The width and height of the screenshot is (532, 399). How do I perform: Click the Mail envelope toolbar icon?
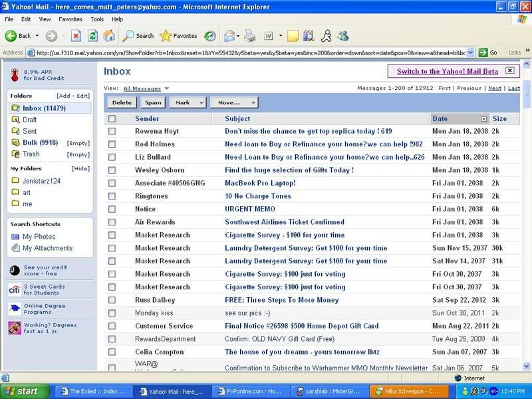[229, 36]
